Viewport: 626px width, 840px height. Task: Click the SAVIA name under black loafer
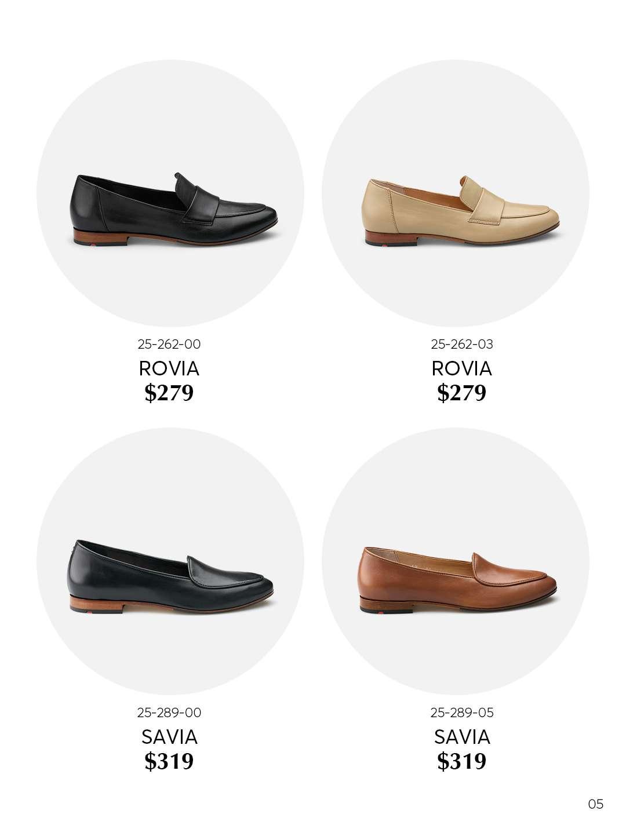(x=169, y=737)
